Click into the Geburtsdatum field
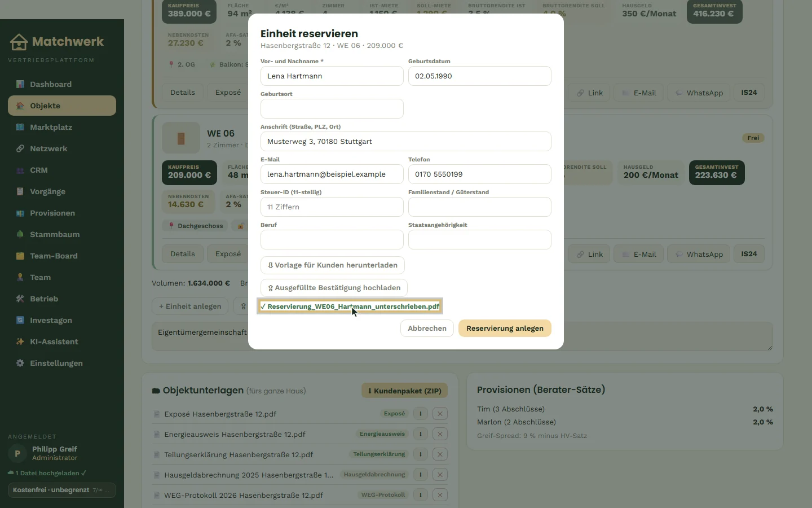Image resolution: width=812 pixels, height=508 pixels. (x=480, y=76)
